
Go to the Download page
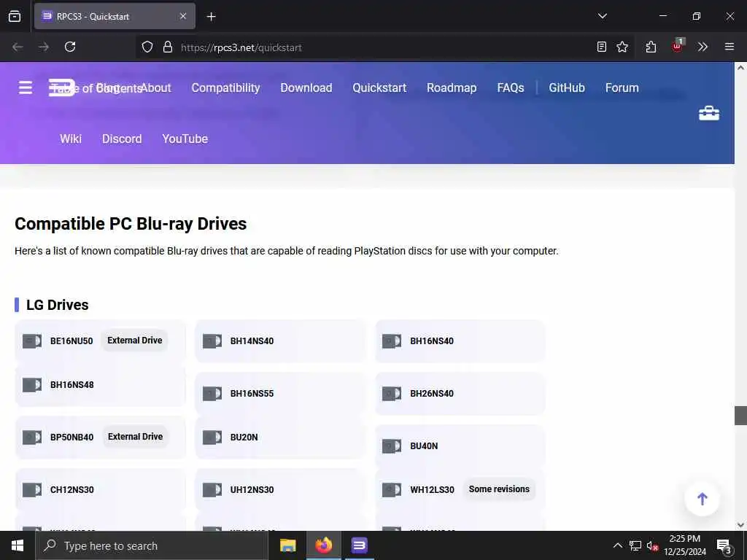pos(306,87)
